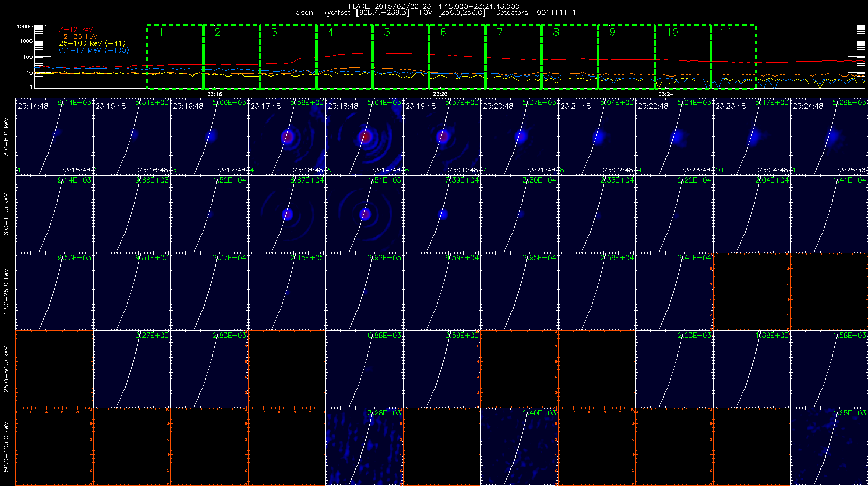The width and height of the screenshot is (868, 486).
Task: Open the 25.0-50.0 keV image labeled 6.88E+03
Action: [x=364, y=369]
